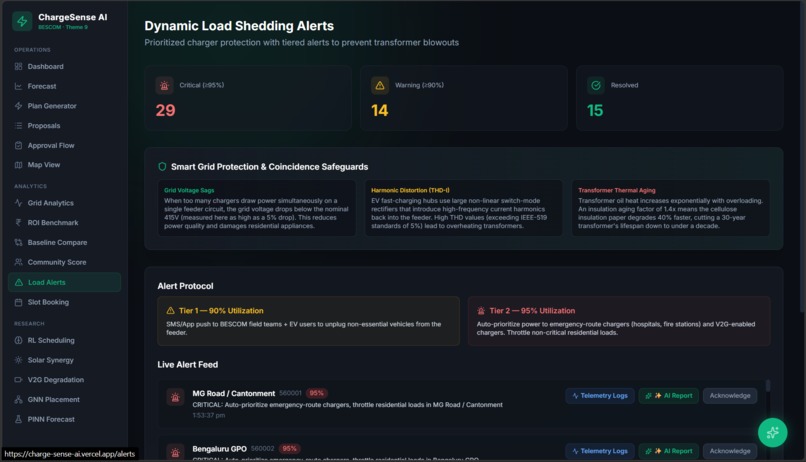Image resolution: width=806 pixels, height=462 pixels.
Task: Click the Slot Booking calendar icon
Action: point(19,302)
